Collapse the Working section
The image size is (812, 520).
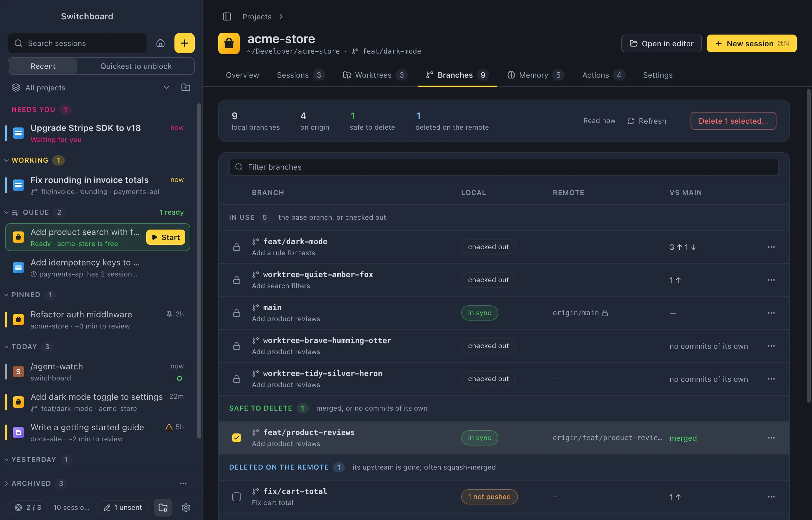(6, 160)
